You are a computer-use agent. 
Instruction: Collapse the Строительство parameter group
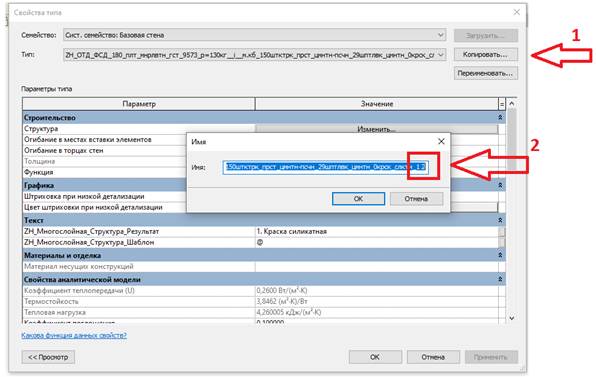pyautogui.click(x=500, y=118)
